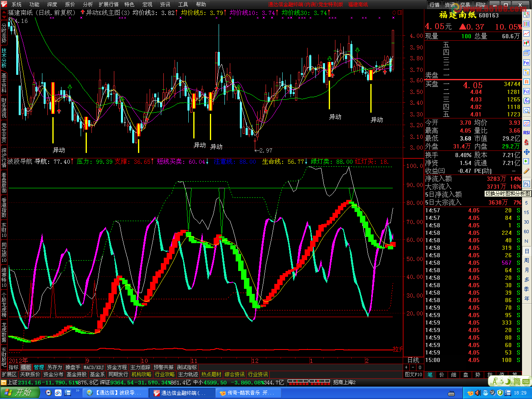Click the multi-period 多 button
This screenshot has width=532, height=399.
[x=527, y=280]
